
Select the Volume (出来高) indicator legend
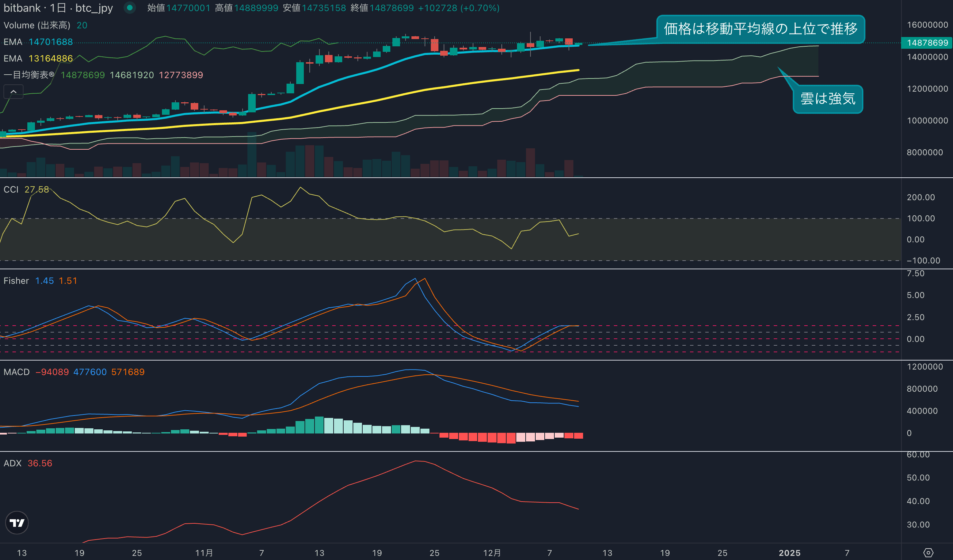click(x=37, y=25)
